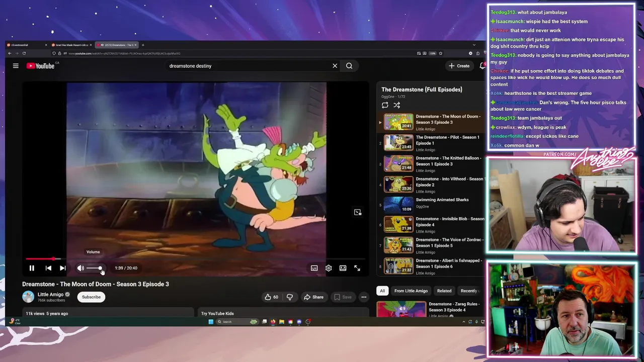Subscribe to Little Amigo

tap(92, 297)
